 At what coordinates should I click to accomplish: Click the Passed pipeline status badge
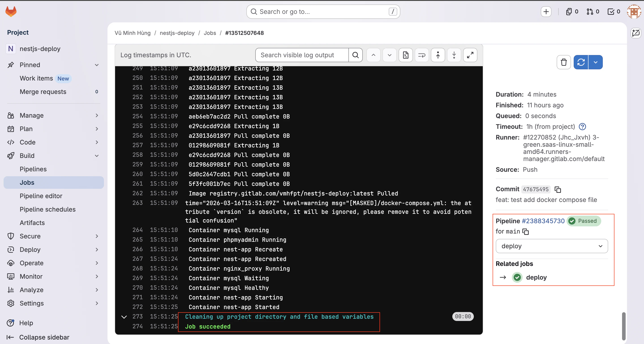point(584,221)
